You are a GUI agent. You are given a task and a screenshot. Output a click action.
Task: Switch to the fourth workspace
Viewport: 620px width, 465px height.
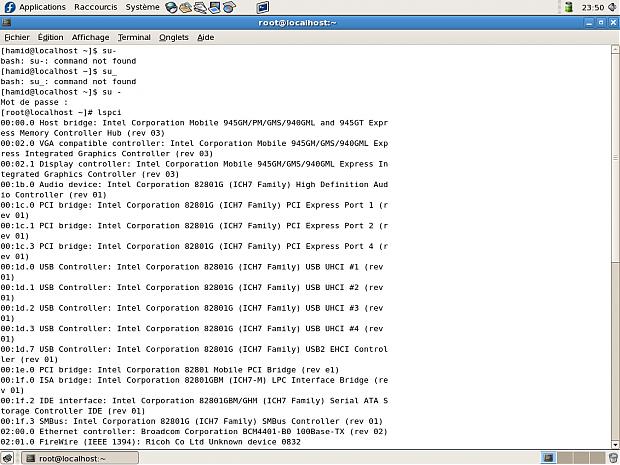(x=597, y=458)
